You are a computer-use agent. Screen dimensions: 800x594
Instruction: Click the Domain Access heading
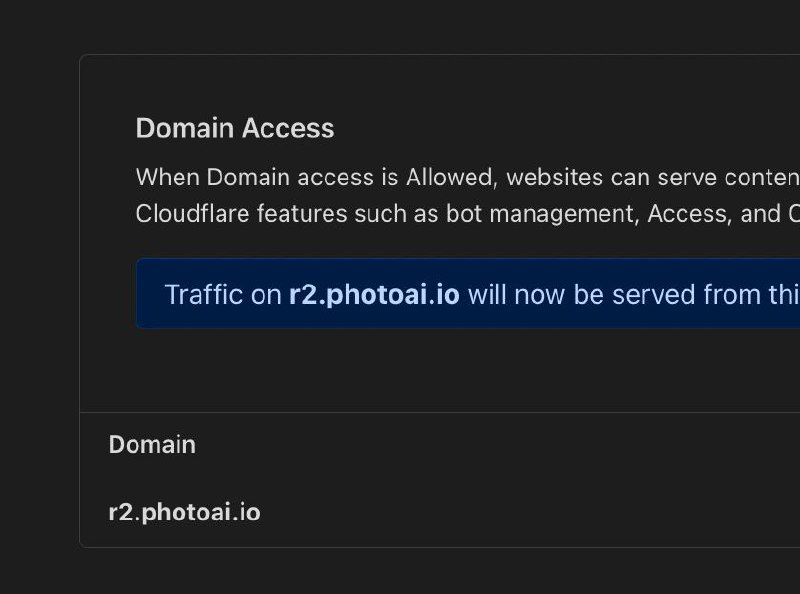click(x=235, y=129)
